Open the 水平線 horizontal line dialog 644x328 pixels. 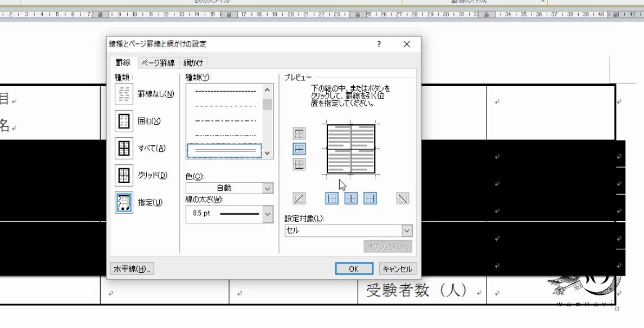tap(132, 268)
